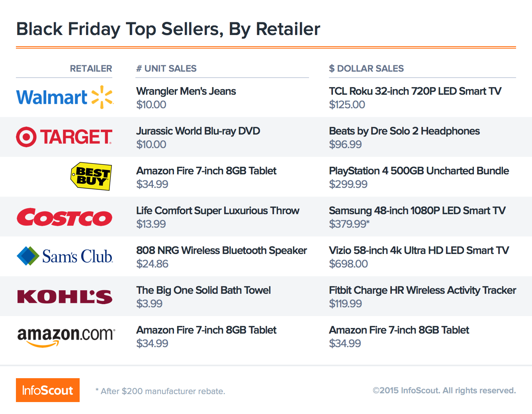
Task: Select Fitbit Charge HR Wireless Activity Tracker
Action: coord(422,290)
